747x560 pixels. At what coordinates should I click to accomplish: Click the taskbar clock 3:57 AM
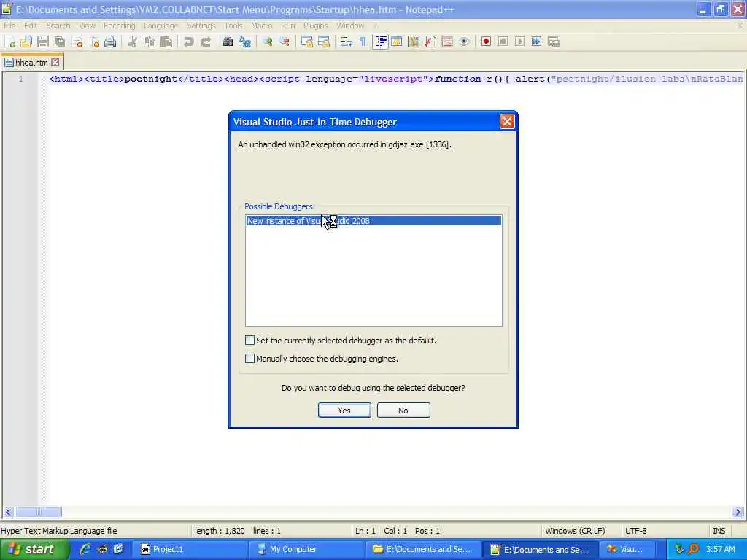coord(720,549)
